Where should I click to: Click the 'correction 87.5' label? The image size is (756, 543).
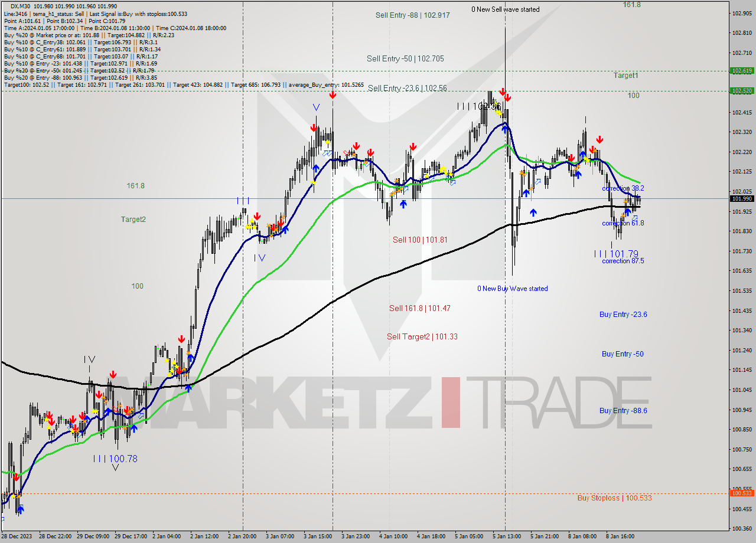pos(623,261)
